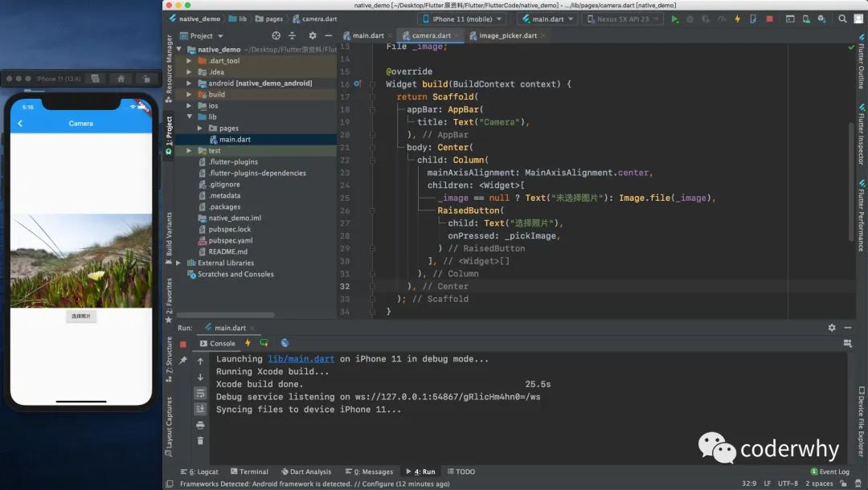Click the Search Everywhere magnifier icon

coord(842,18)
